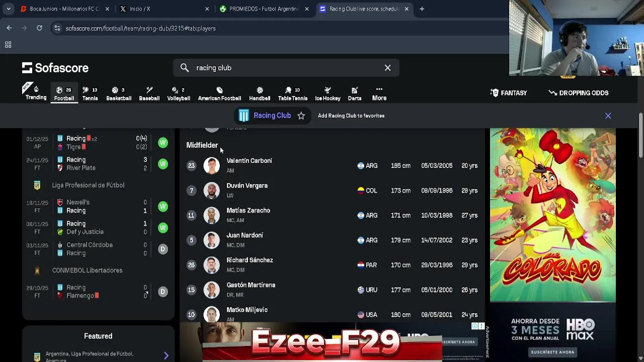Open the featured Liga Profesional arrow
The height and width of the screenshot is (362, 644).
coord(166,355)
